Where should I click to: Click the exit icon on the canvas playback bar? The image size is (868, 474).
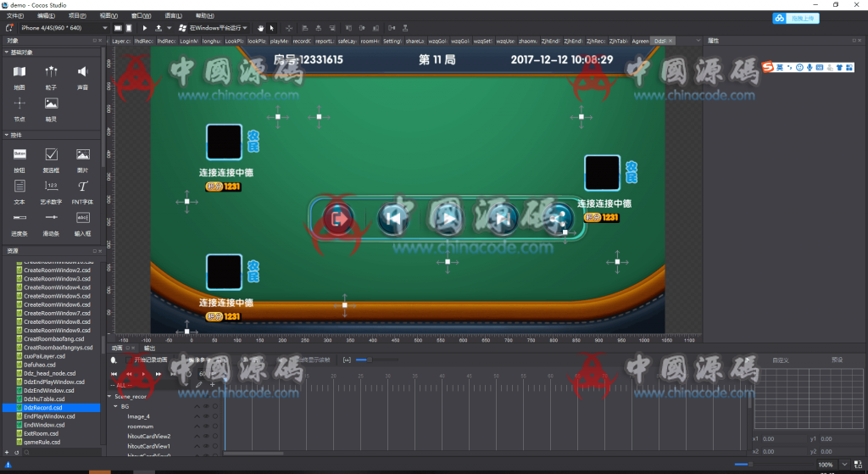338,219
